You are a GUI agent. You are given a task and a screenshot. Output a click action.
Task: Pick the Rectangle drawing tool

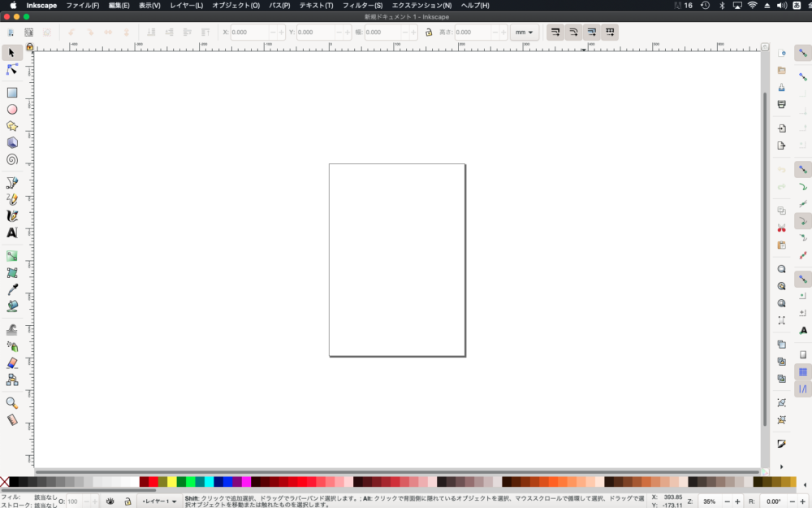click(x=12, y=93)
